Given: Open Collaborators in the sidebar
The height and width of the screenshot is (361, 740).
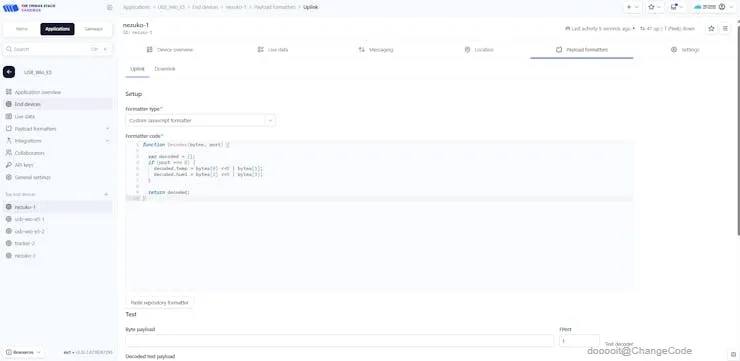Looking at the screenshot, I should click(x=29, y=153).
